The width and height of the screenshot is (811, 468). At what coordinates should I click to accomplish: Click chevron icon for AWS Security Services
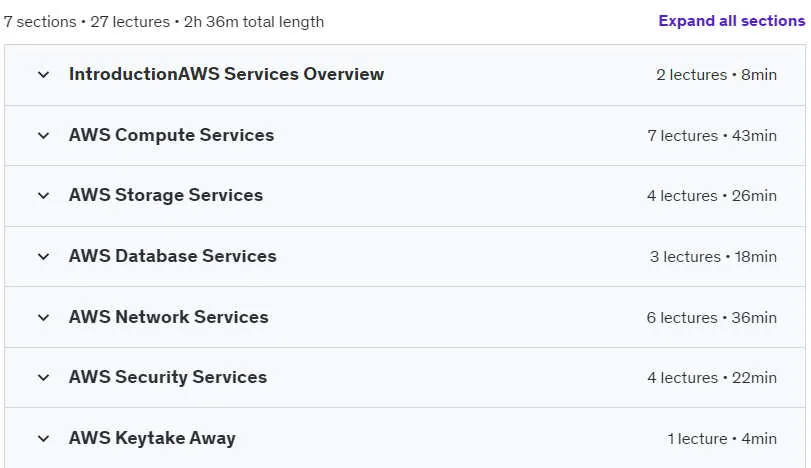43,378
